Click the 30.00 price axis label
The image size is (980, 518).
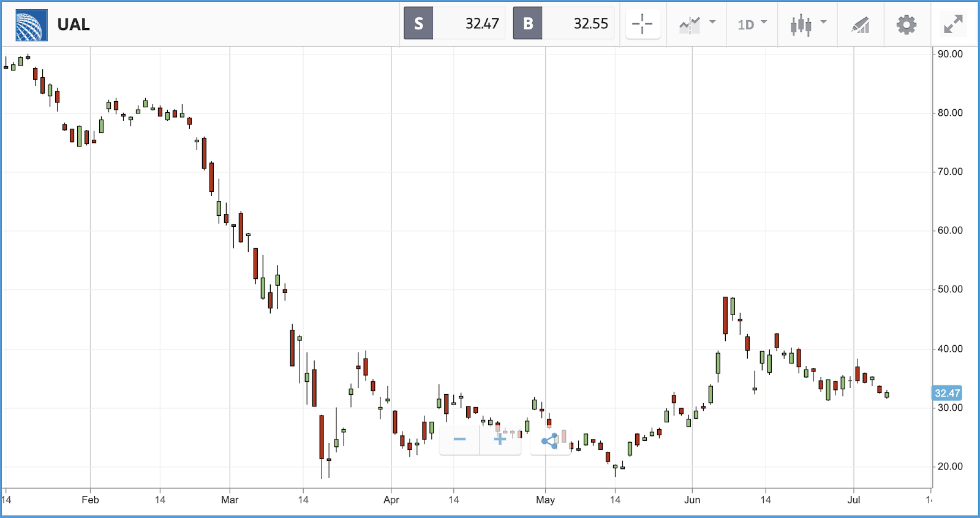pyautogui.click(x=950, y=408)
